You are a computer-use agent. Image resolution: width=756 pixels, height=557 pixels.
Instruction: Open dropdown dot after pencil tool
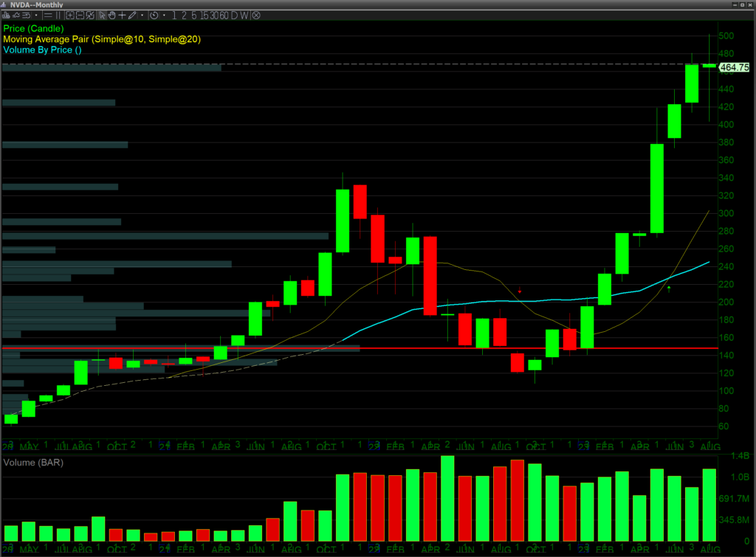click(142, 15)
